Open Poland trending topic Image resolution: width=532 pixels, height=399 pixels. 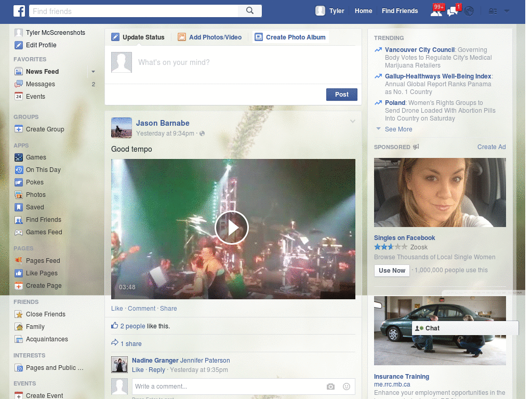(395, 103)
